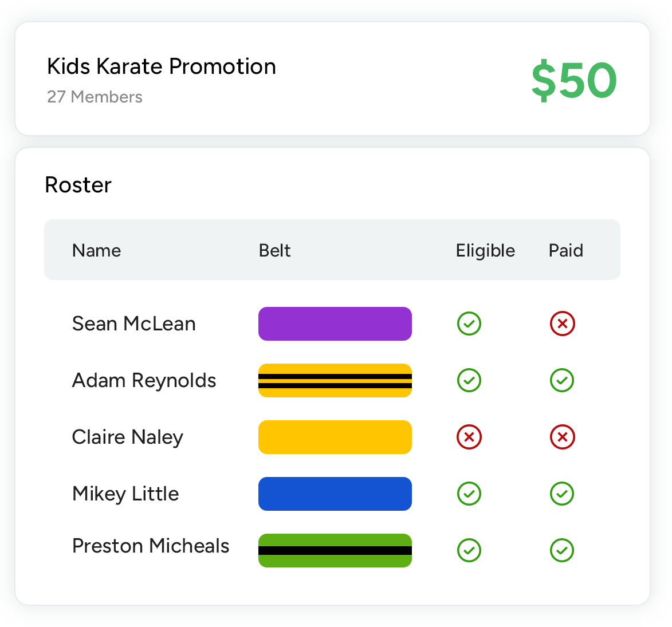The width and height of the screenshot is (672, 627).
Task: Click Preston Micheals' paid checkmark icon
Action: [562, 550]
